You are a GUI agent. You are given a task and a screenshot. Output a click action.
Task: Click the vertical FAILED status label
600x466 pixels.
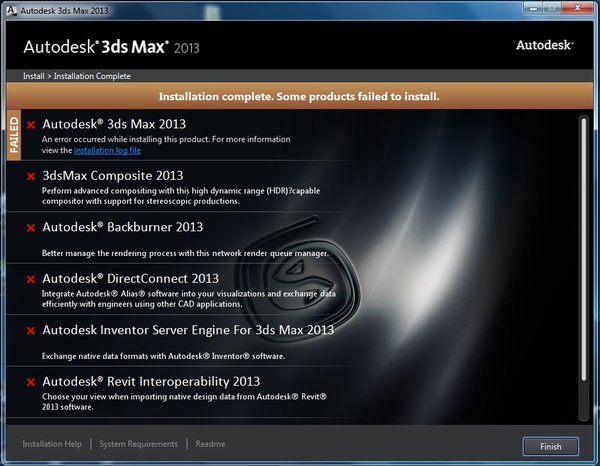[14, 135]
